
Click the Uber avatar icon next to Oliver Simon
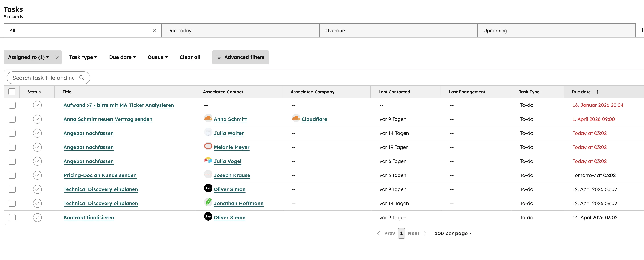[x=208, y=189]
